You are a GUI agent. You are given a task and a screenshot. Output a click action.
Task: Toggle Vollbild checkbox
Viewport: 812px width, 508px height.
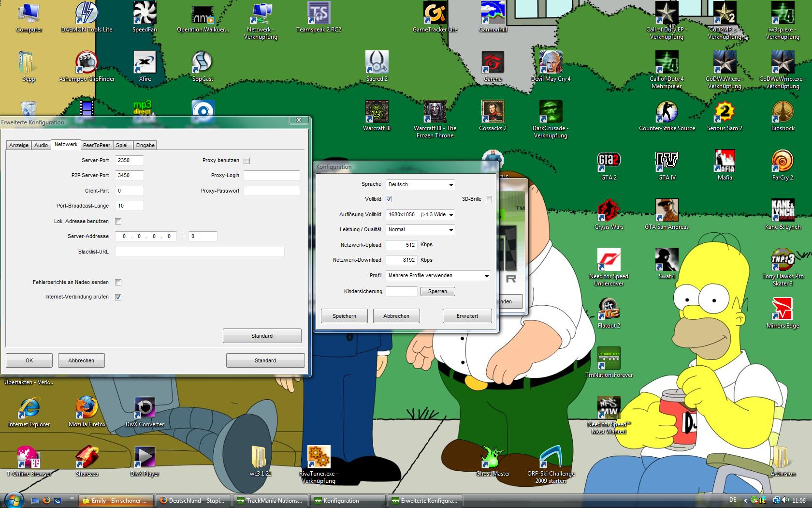pyautogui.click(x=389, y=199)
